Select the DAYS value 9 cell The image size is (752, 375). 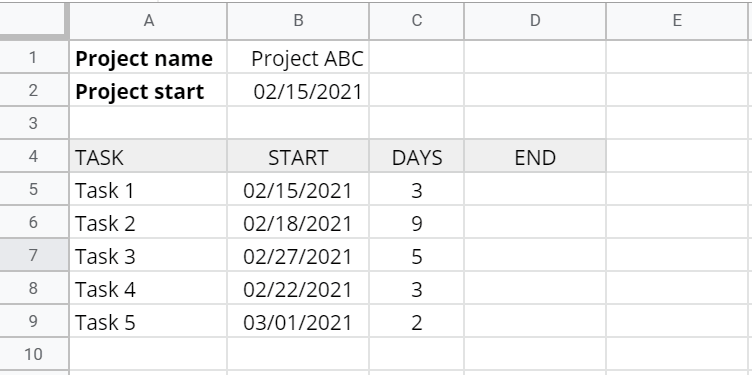tap(416, 222)
